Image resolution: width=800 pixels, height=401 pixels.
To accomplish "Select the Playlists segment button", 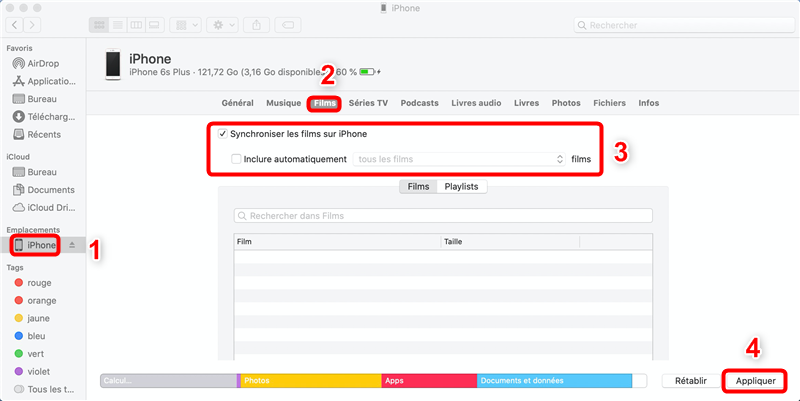I will point(461,187).
